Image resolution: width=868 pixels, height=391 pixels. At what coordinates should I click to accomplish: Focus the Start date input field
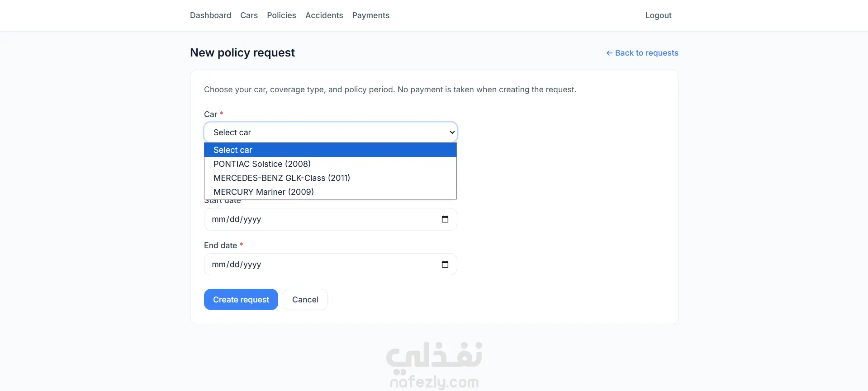coord(330,219)
